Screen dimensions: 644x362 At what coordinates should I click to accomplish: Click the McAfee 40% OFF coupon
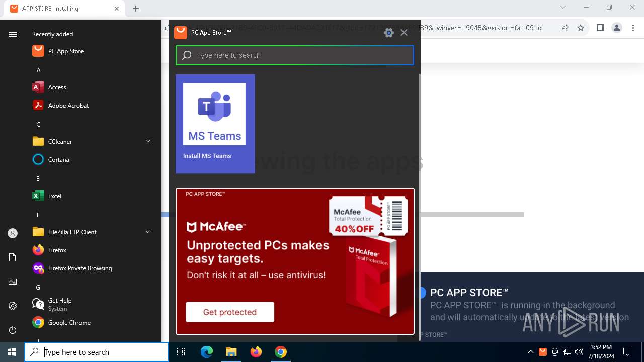tap(368, 216)
